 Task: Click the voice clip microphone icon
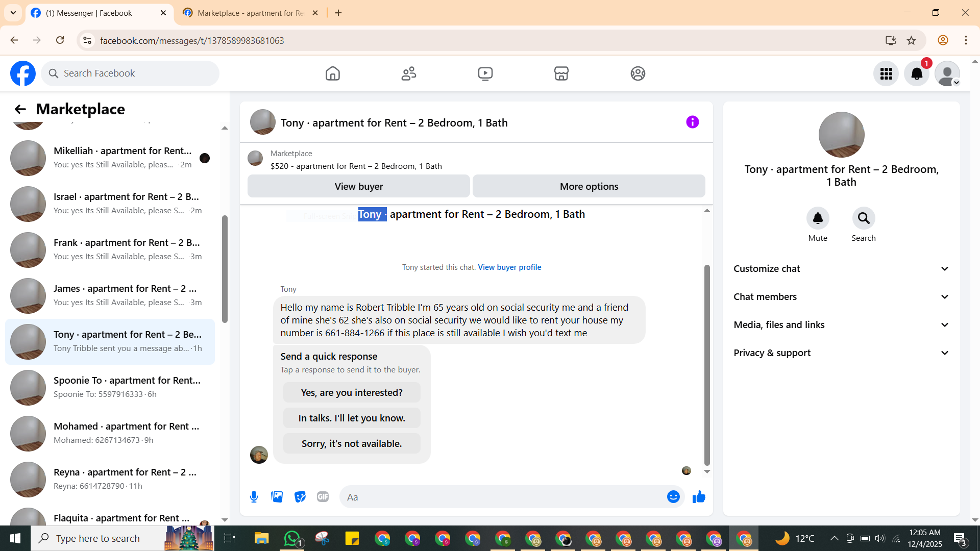254,497
